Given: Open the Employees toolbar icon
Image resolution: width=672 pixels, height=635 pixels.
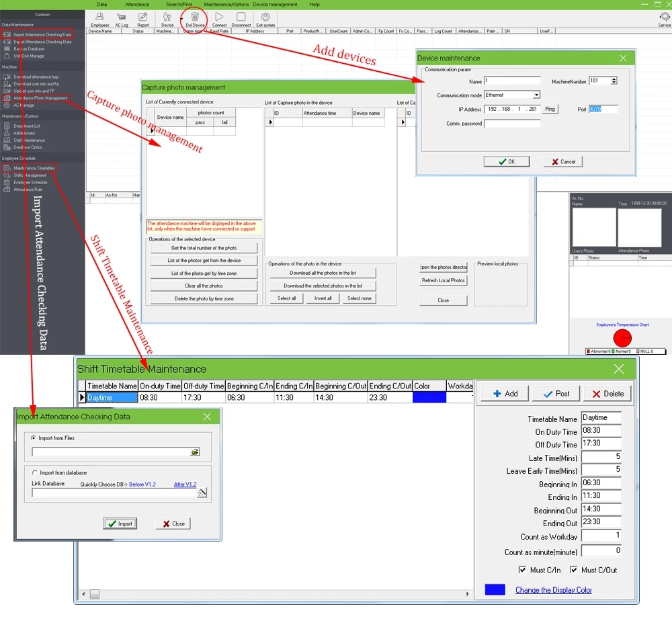Looking at the screenshot, I should (99, 17).
